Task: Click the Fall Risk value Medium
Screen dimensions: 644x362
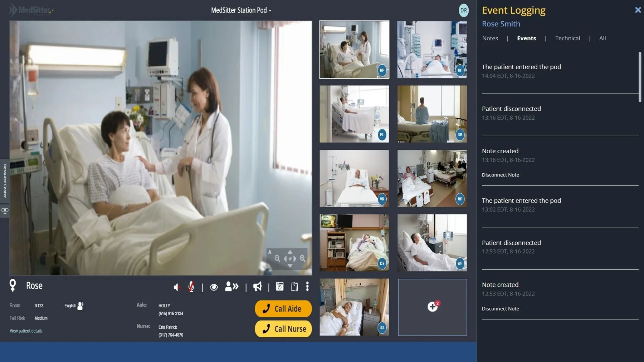Action: [x=41, y=318]
